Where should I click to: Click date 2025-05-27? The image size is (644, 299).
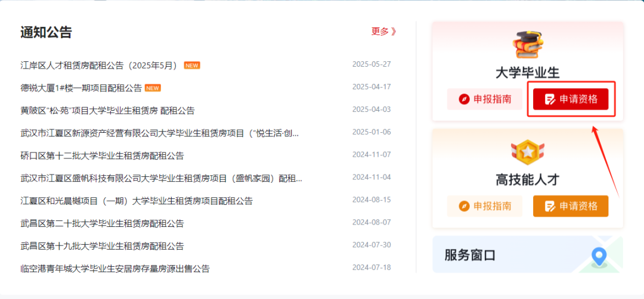[371, 64]
